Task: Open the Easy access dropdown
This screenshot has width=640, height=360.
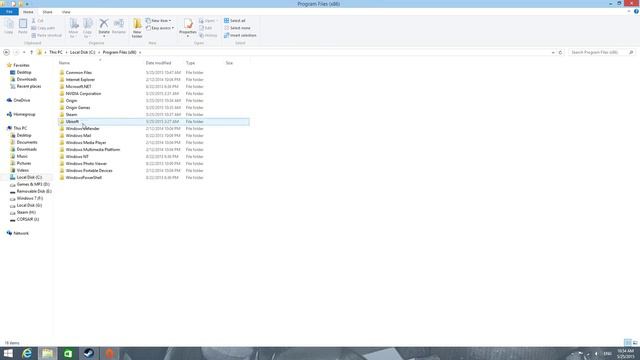Action: click(160, 28)
